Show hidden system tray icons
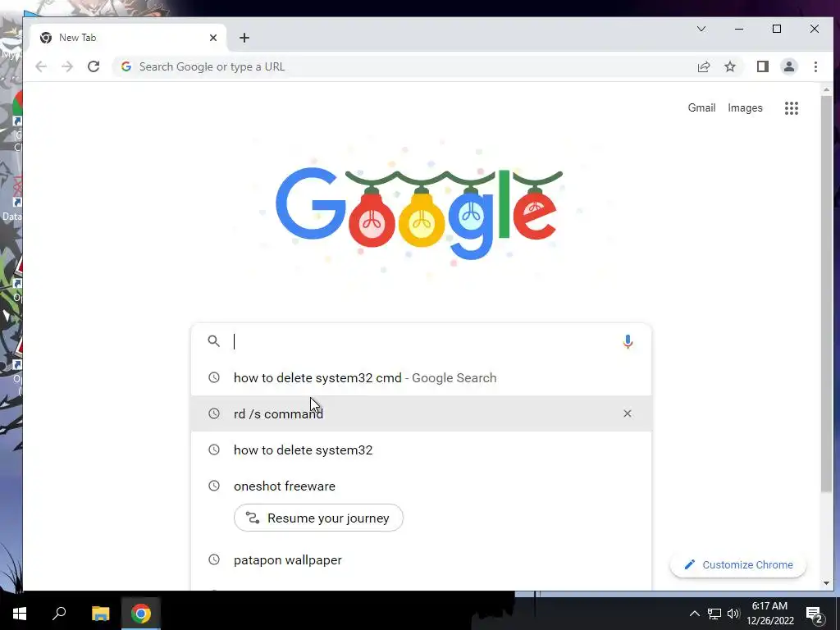 point(694,614)
